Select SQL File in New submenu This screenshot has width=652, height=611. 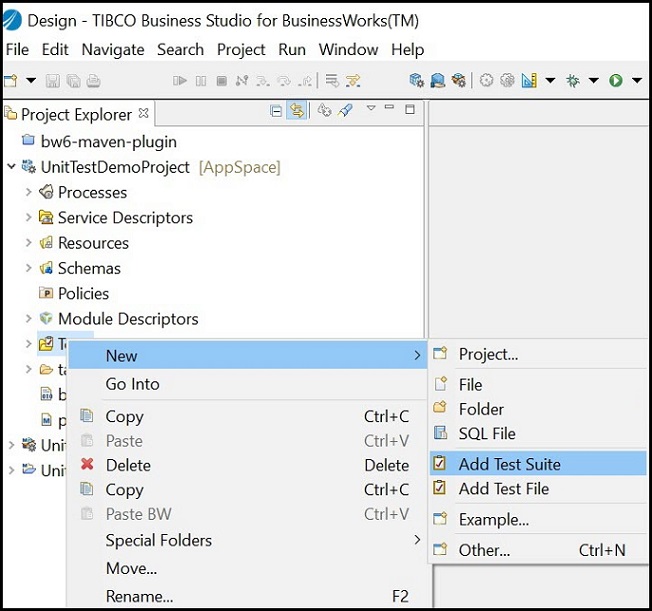click(538, 433)
